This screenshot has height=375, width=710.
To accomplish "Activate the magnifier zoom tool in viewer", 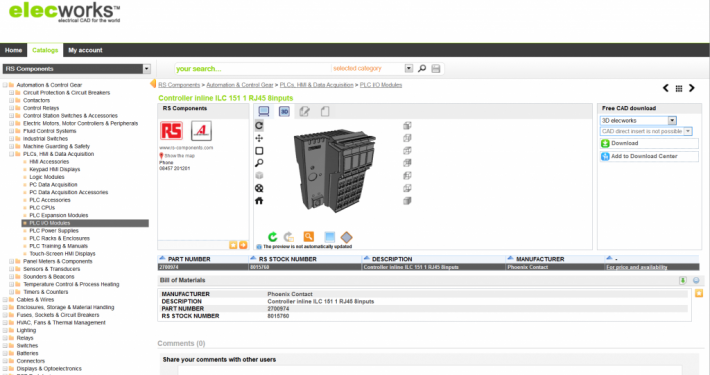I will pos(259,163).
